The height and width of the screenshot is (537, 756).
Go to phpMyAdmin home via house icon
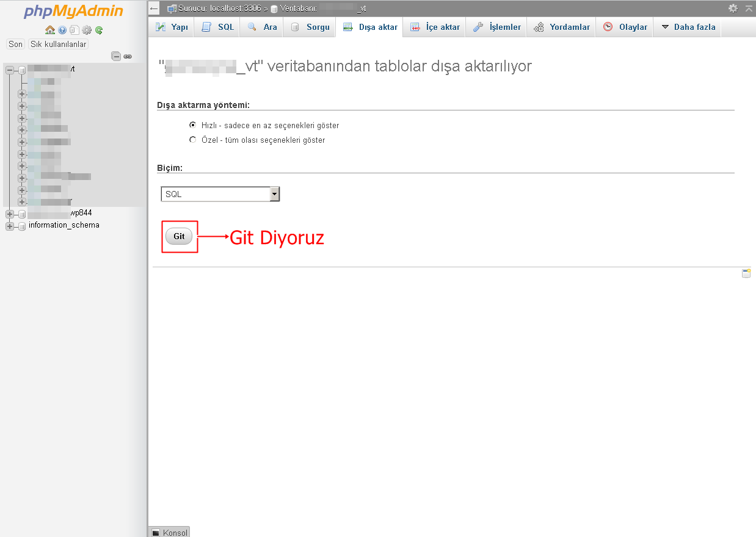[x=50, y=30]
